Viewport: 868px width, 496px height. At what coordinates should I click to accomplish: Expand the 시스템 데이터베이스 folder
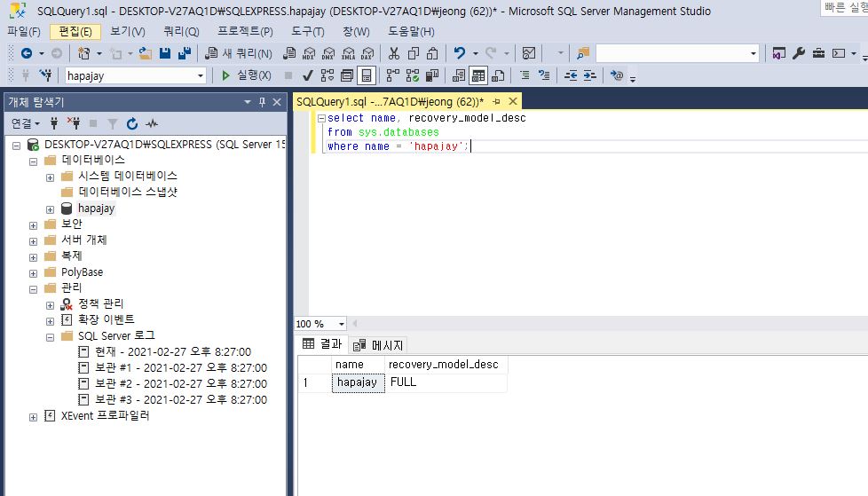pos(50,177)
